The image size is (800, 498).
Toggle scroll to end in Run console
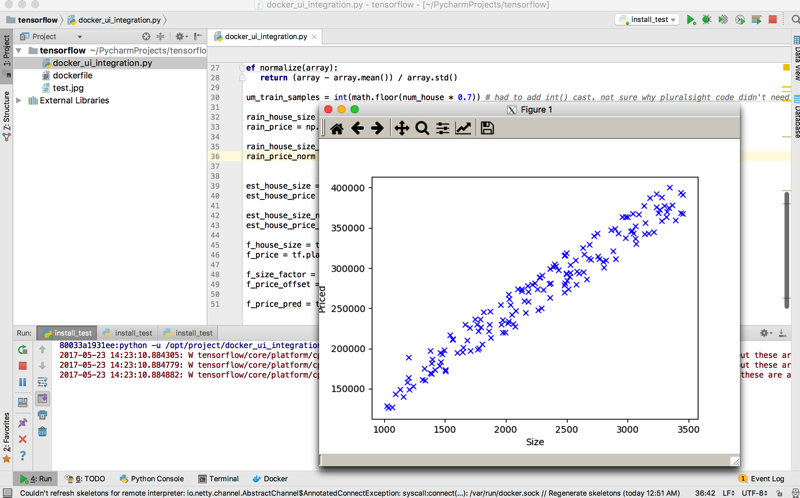click(x=42, y=398)
